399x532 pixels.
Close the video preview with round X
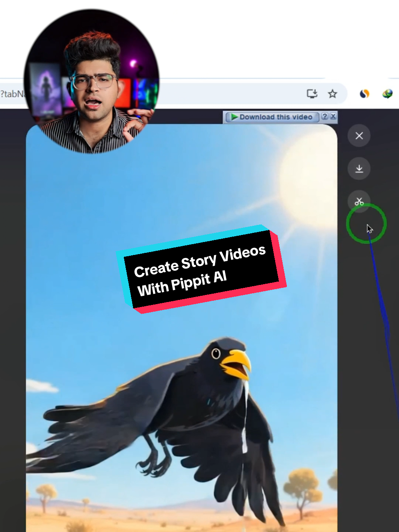coord(359,136)
